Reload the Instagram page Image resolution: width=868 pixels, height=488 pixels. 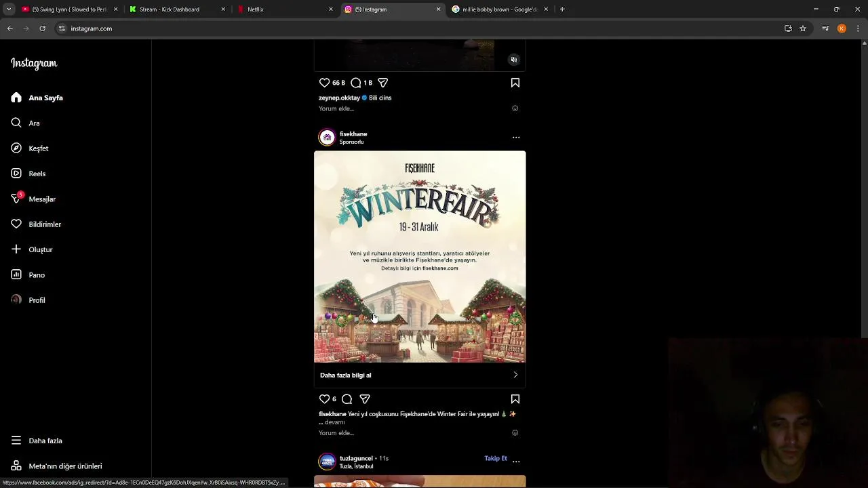point(42,28)
